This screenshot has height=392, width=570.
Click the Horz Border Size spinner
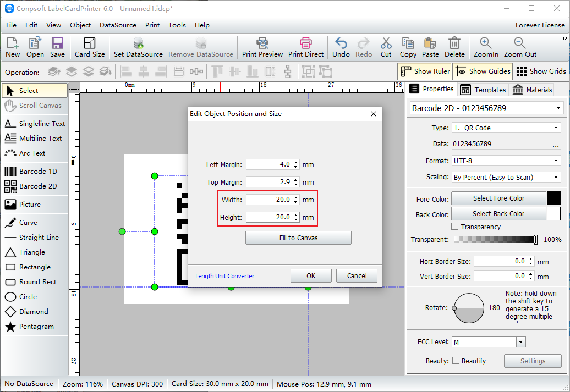(x=531, y=261)
